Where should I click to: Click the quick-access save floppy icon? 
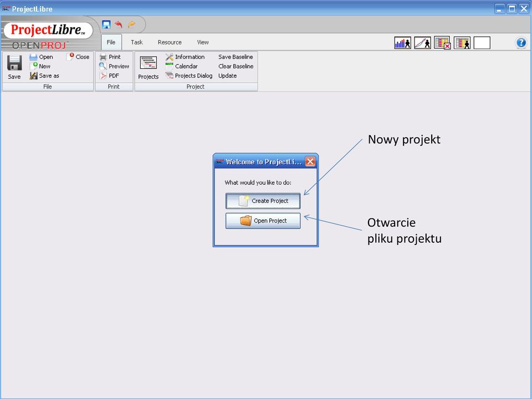(x=106, y=24)
